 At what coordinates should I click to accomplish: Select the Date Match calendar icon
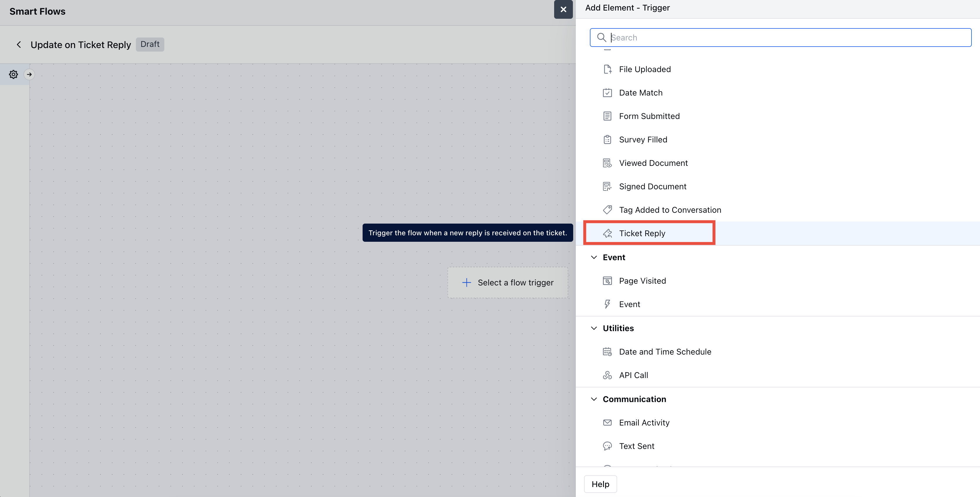pos(607,93)
